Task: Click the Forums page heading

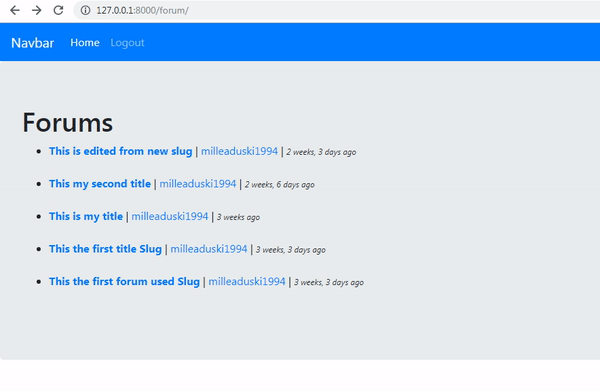Action: pos(68,122)
